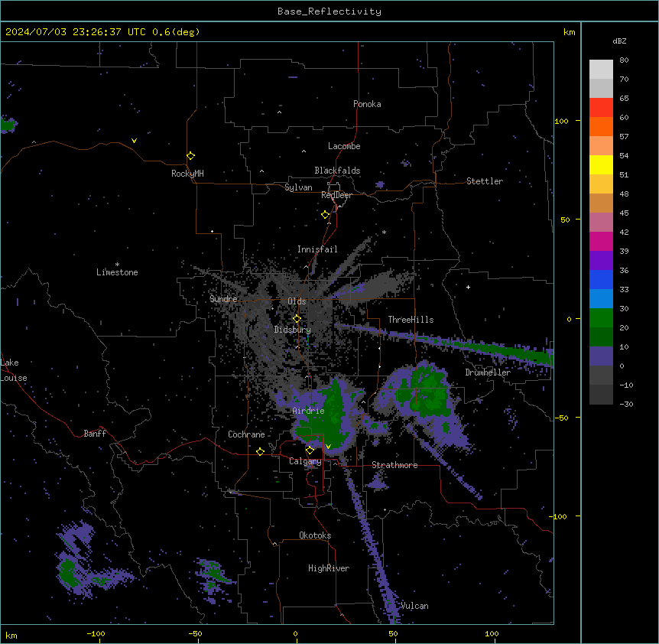Image resolution: width=659 pixels, height=644 pixels.
Task: Click the RedDeer city label
Action: (336, 195)
